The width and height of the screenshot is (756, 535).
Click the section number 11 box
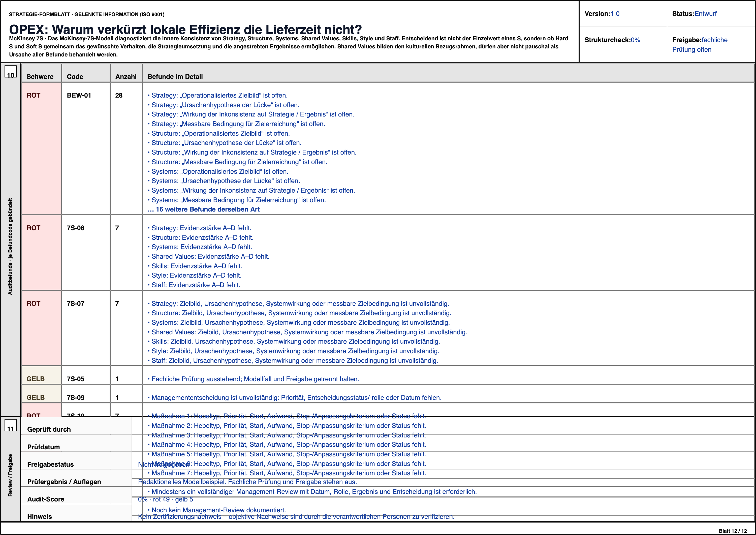tap(11, 425)
